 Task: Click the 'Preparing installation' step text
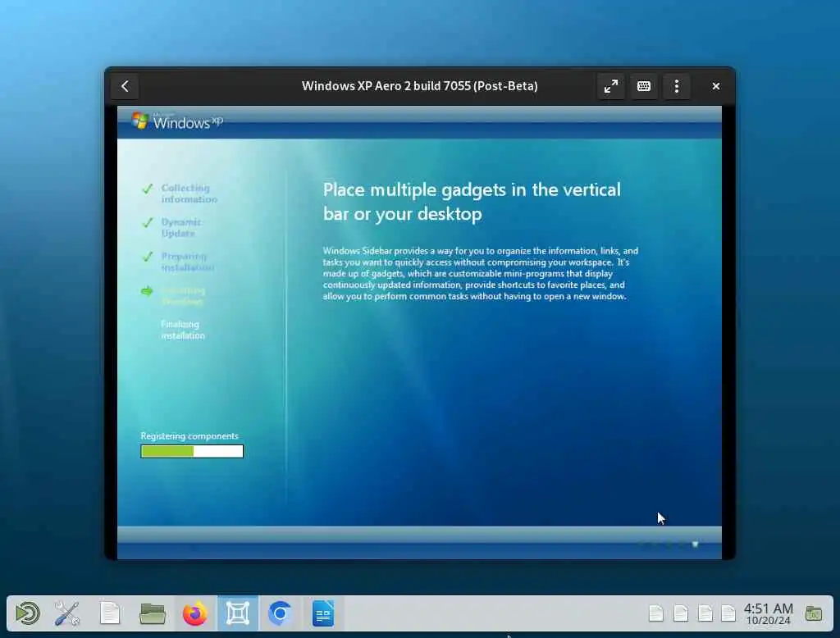[x=188, y=262]
